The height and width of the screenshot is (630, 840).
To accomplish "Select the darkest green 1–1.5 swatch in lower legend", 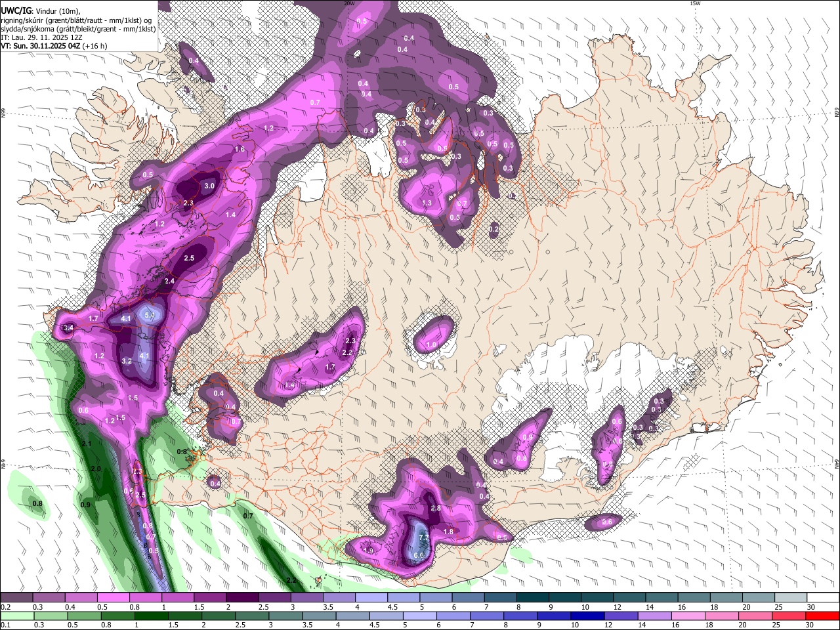I will point(152,616).
